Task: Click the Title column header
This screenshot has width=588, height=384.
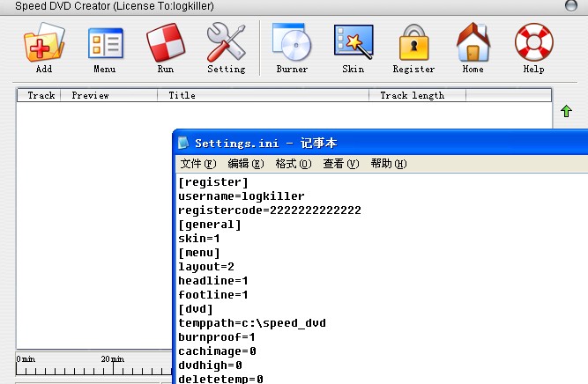Action: (x=263, y=95)
